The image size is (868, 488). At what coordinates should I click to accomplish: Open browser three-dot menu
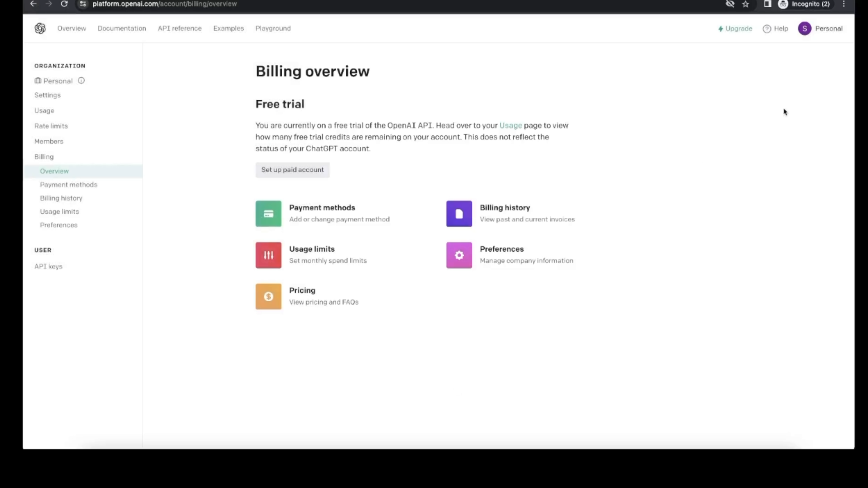tap(844, 4)
